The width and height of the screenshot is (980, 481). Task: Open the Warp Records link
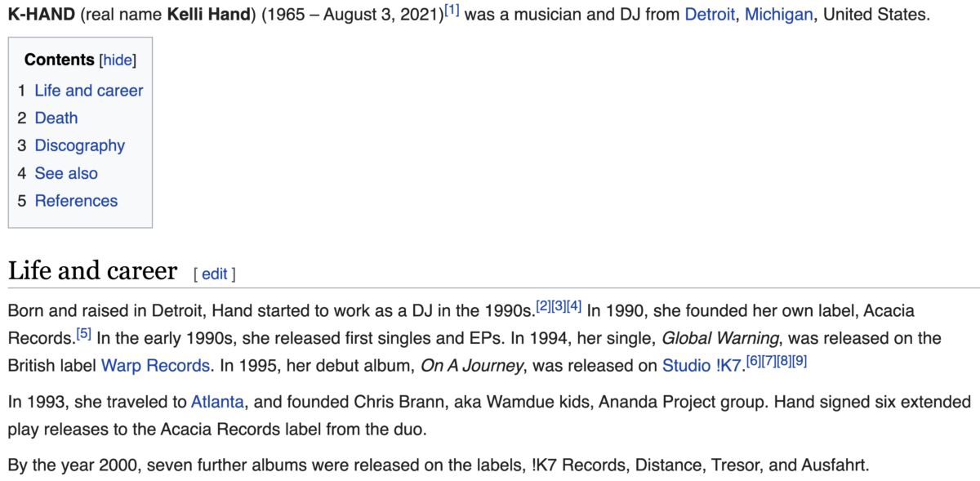155,366
